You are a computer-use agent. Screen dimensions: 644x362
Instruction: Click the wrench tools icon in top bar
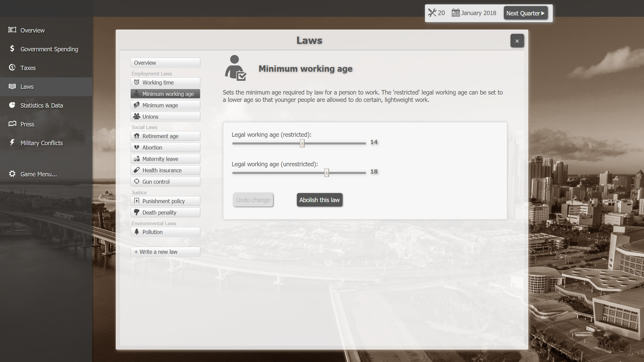pyautogui.click(x=432, y=13)
